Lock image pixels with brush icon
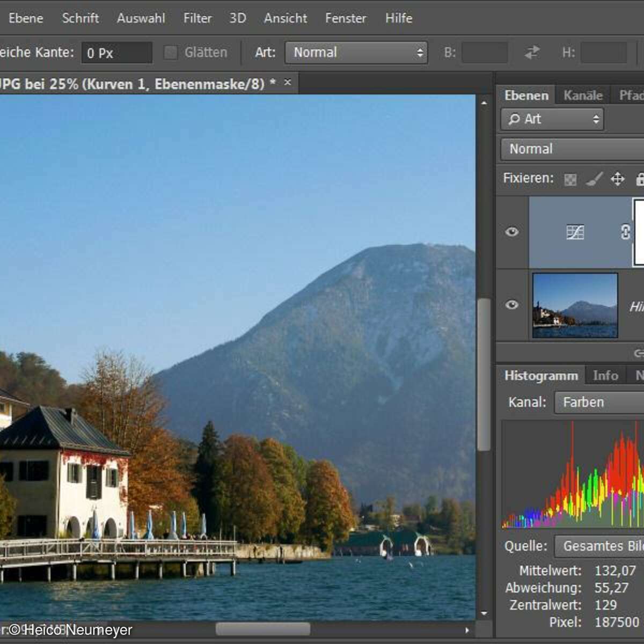The width and height of the screenshot is (644, 644). [x=594, y=179]
